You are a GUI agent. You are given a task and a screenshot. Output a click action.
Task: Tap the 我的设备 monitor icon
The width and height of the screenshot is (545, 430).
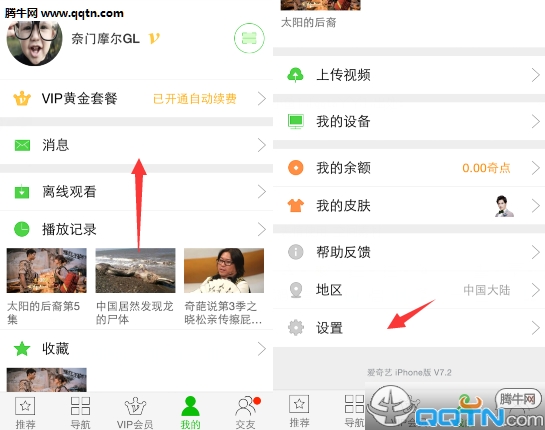pyautogui.click(x=296, y=122)
